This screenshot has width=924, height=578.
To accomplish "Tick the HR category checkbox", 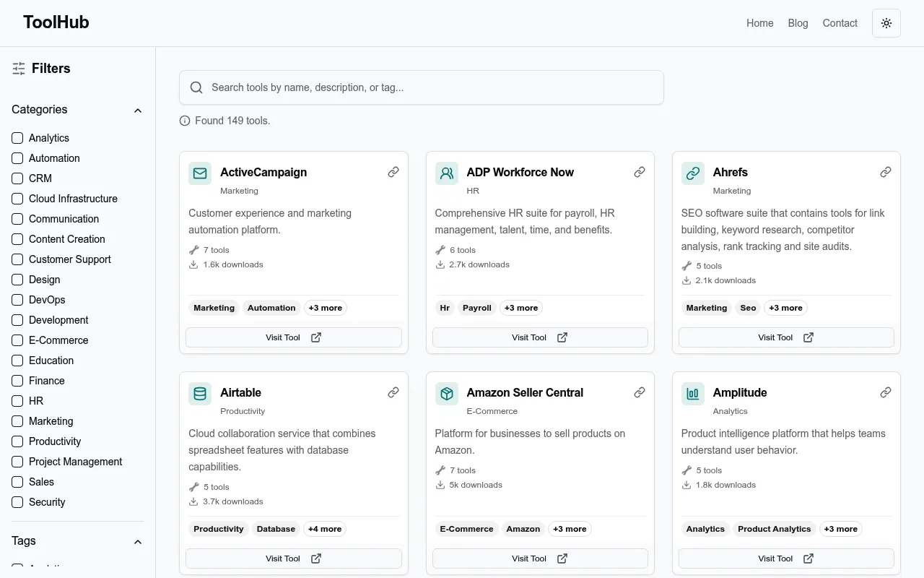I will [x=17, y=401].
